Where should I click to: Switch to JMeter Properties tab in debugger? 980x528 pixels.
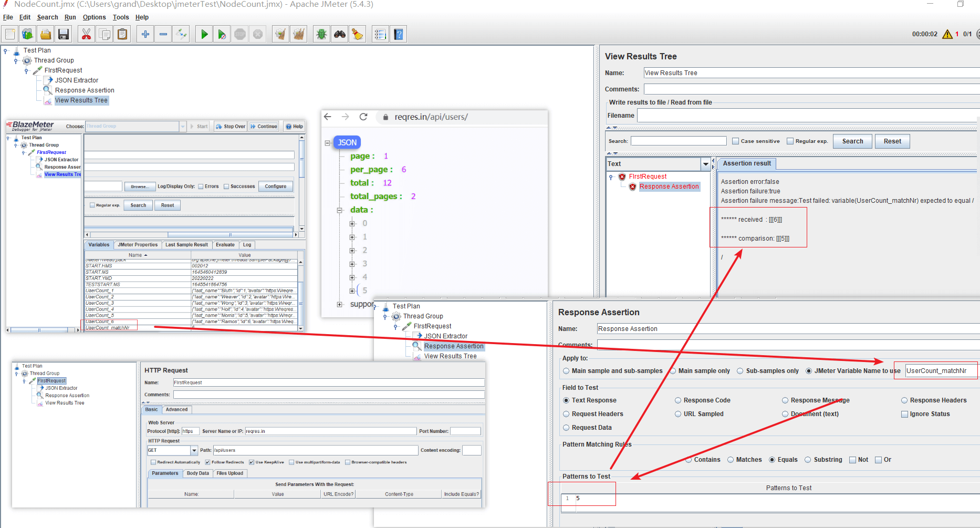138,245
